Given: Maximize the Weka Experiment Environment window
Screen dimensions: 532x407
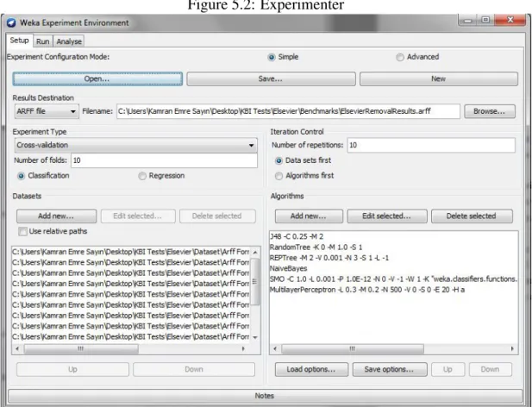Looking at the screenshot, I should 485,21.
